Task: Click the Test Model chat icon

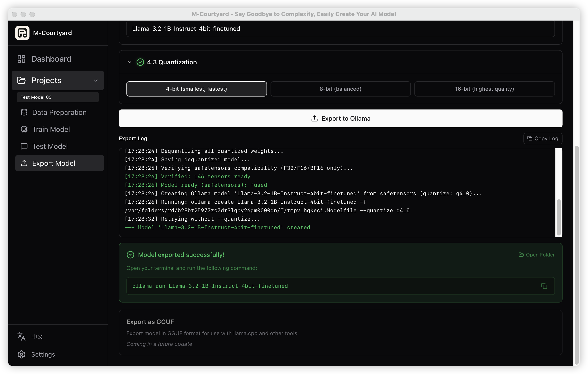Action: pos(24,146)
